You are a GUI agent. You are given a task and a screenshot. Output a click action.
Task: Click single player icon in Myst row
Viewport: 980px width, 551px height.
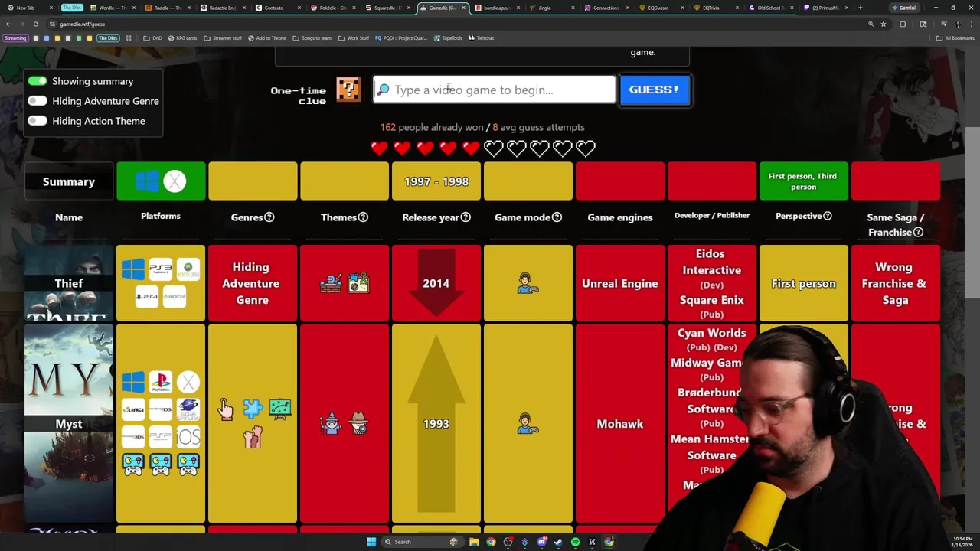(x=528, y=423)
